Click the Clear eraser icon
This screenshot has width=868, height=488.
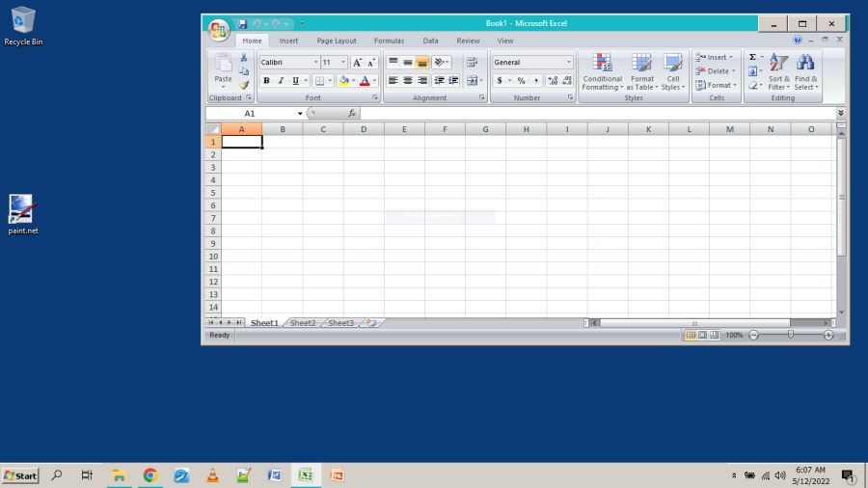(753, 85)
